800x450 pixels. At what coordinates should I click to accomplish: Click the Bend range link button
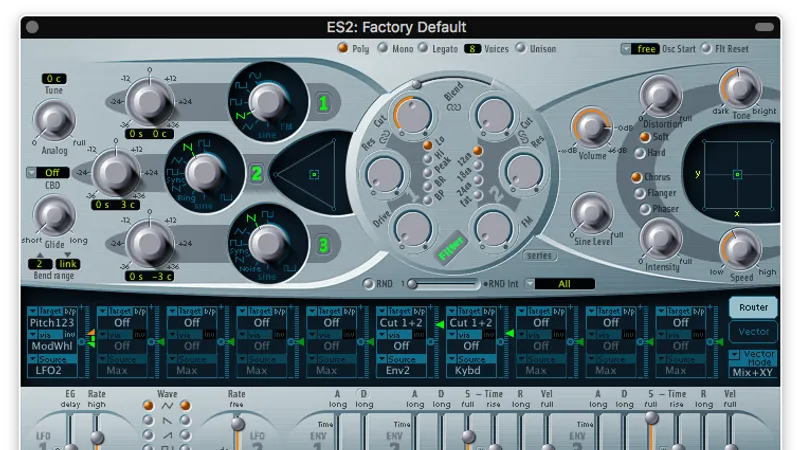pos(67,264)
